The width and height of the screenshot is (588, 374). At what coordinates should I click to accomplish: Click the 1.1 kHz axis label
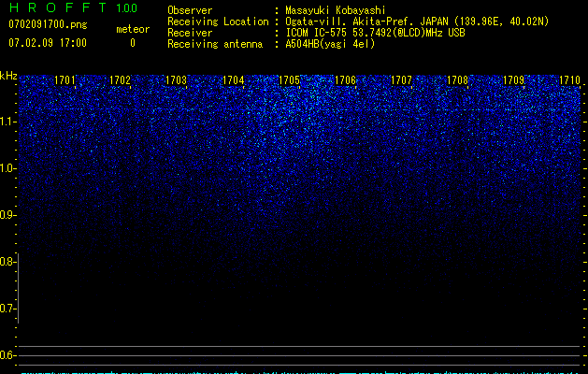[x=7, y=122]
